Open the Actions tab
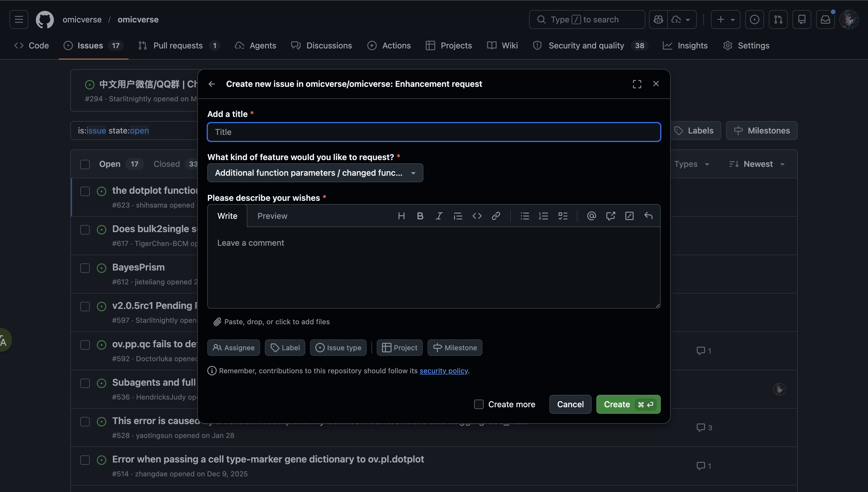The height and width of the screenshot is (492, 868). (x=389, y=45)
